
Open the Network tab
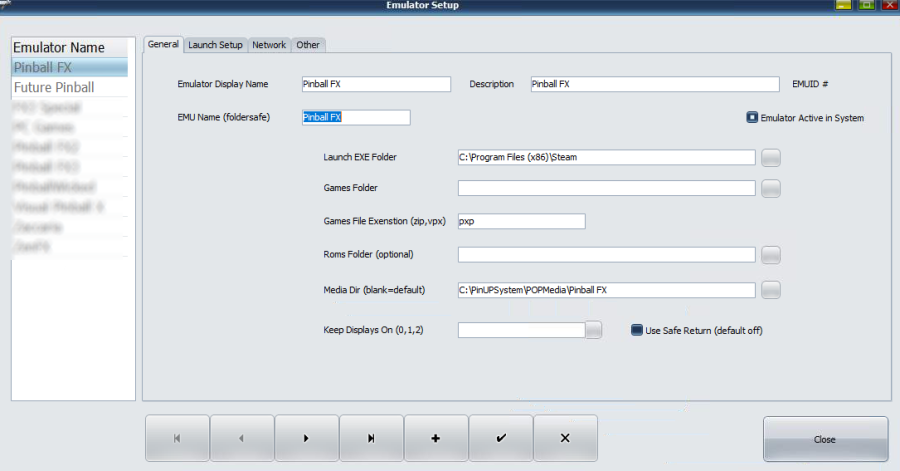point(269,45)
